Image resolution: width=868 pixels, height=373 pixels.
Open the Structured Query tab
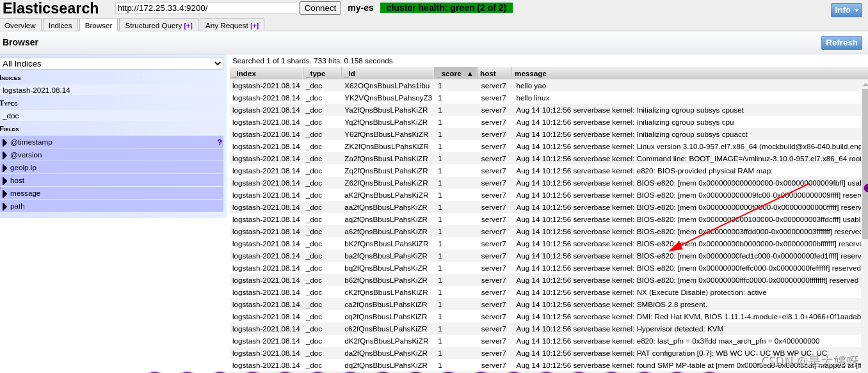pyautogui.click(x=159, y=26)
